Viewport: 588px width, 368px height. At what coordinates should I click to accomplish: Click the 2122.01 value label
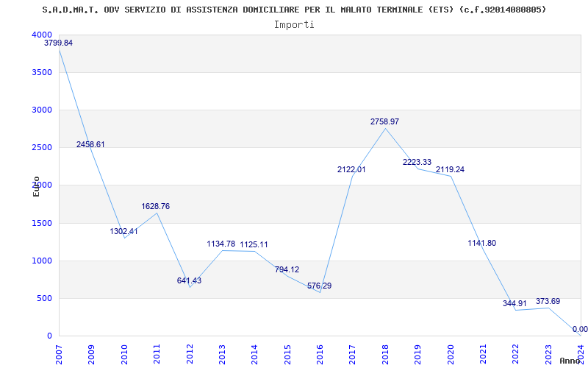351,169
